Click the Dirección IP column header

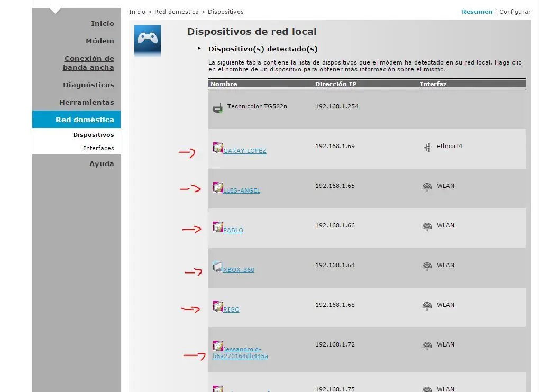(336, 84)
